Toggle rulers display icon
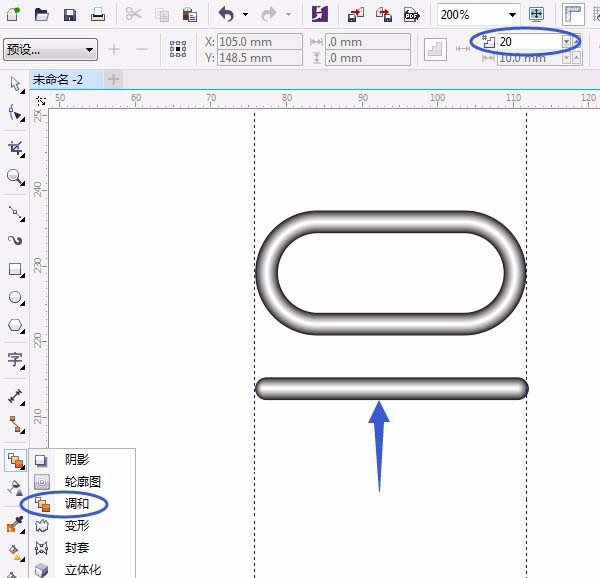The height and width of the screenshot is (578, 600). [x=573, y=14]
